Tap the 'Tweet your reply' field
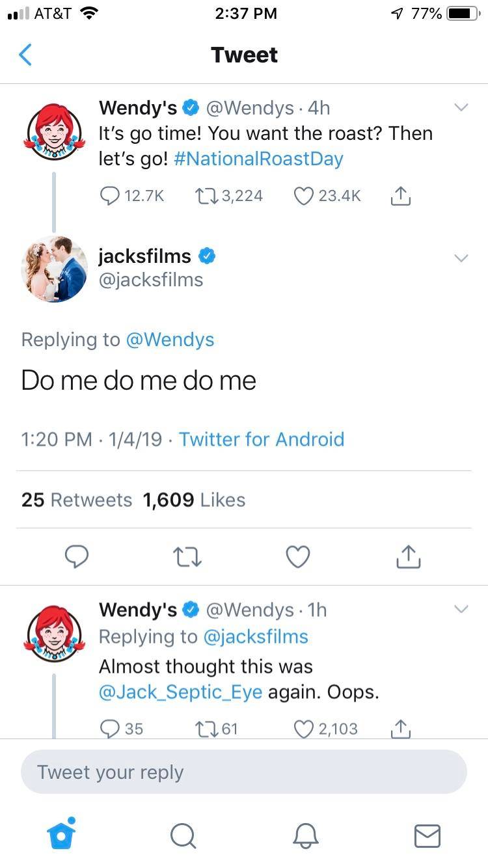488x868 pixels. pos(244,772)
